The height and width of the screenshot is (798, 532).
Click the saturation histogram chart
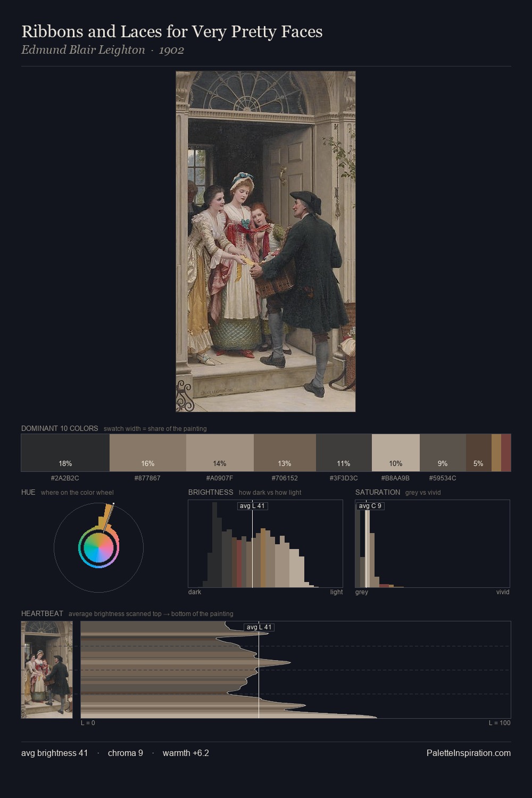433,544
